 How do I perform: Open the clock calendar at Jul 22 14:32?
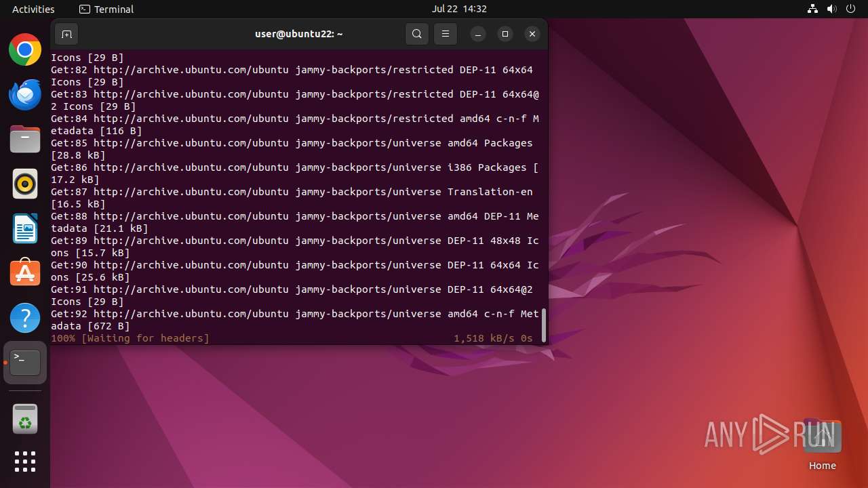459,9
